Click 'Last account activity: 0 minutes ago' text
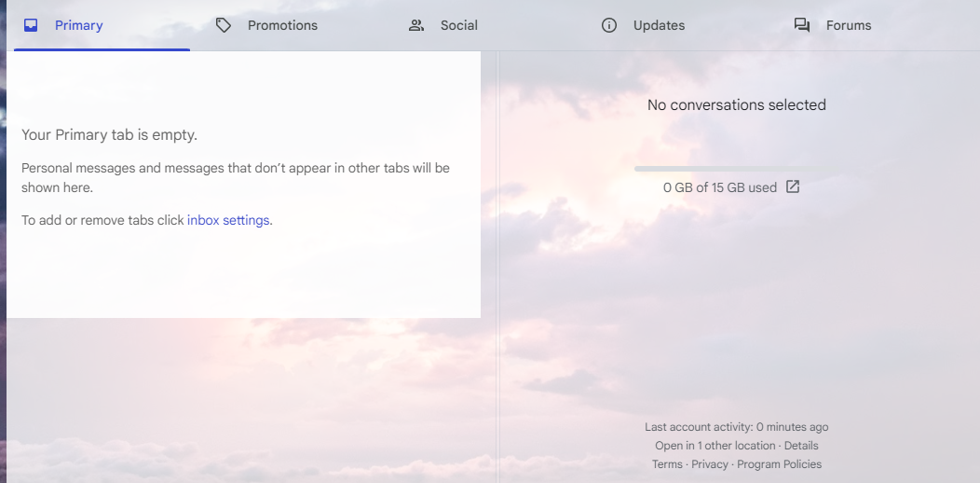This screenshot has width=980, height=483. coord(737,427)
